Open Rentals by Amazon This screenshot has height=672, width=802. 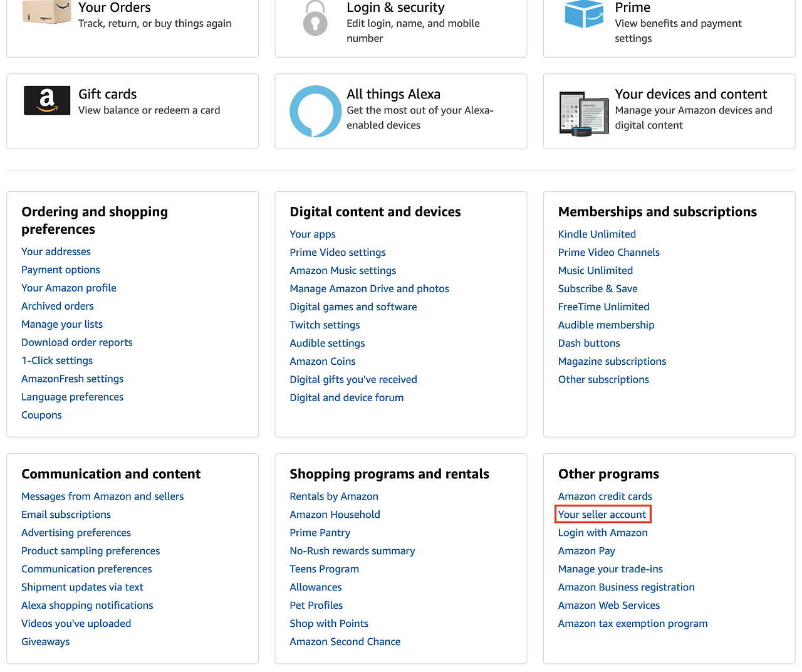tap(334, 496)
